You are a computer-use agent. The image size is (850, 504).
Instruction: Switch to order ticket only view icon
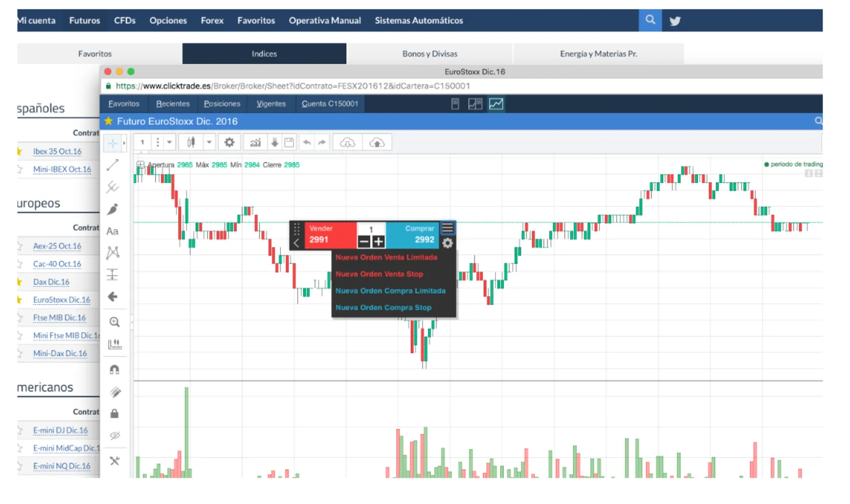pyautogui.click(x=455, y=104)
